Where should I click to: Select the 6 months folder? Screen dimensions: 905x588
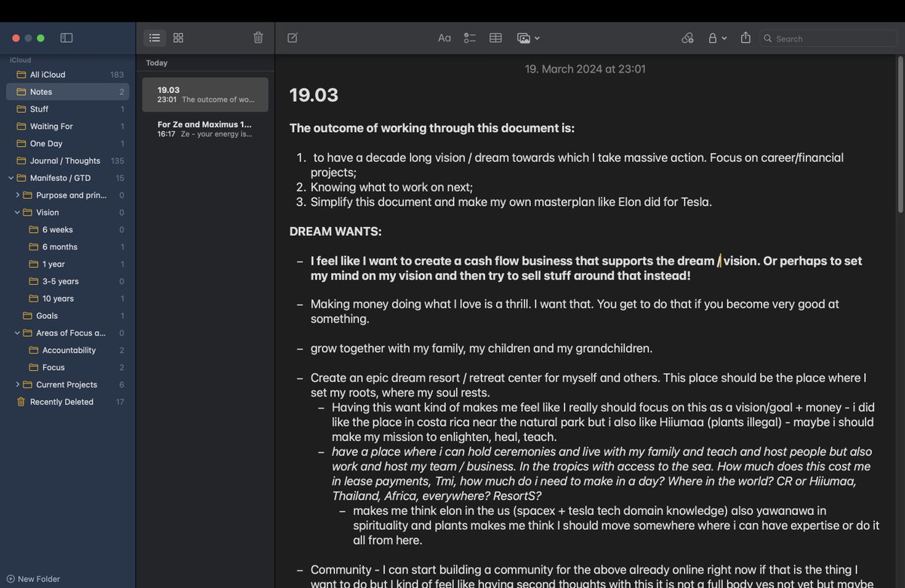coord(68,247)
